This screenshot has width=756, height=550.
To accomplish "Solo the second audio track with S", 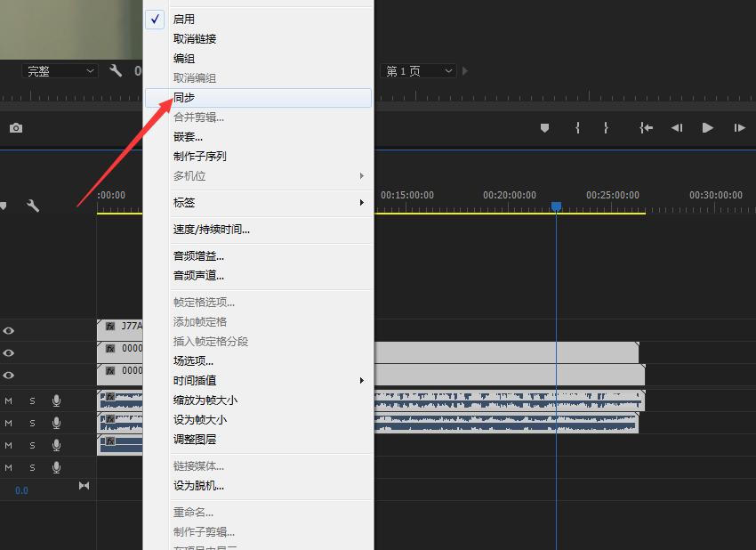I will pyautogui.click(x=33, y=423).
